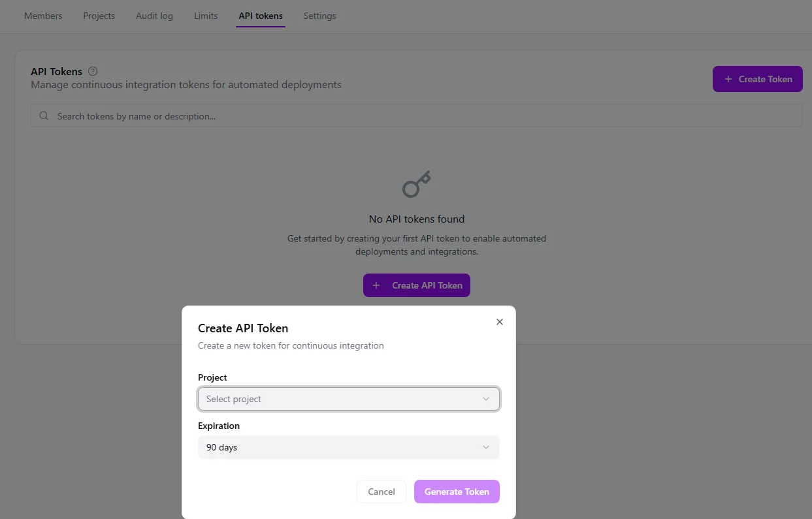Click the Create Token button in the header

[758, 79]
